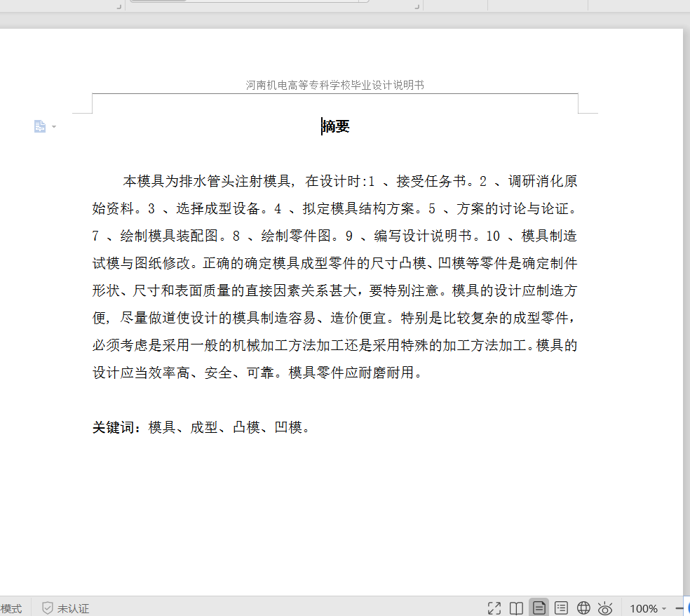Click the line beginning 设计应当效率高、安全

point(257,373)
